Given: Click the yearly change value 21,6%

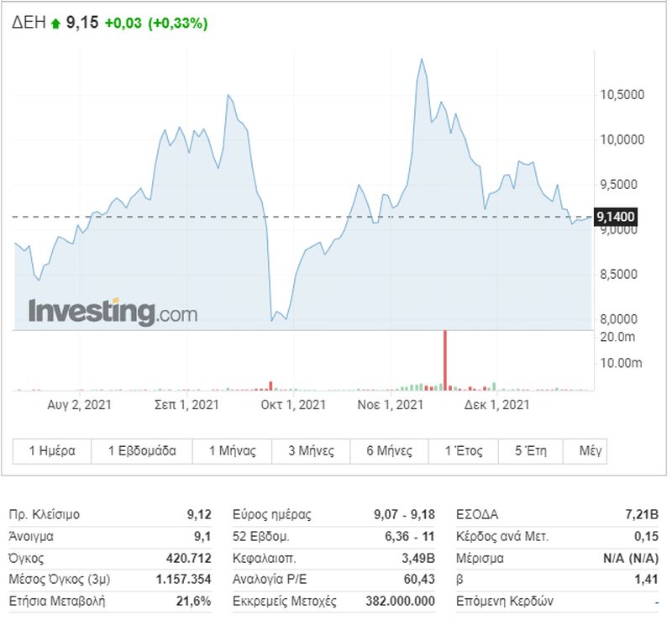Looking at the screenshot, I should [x=194, y=602].
